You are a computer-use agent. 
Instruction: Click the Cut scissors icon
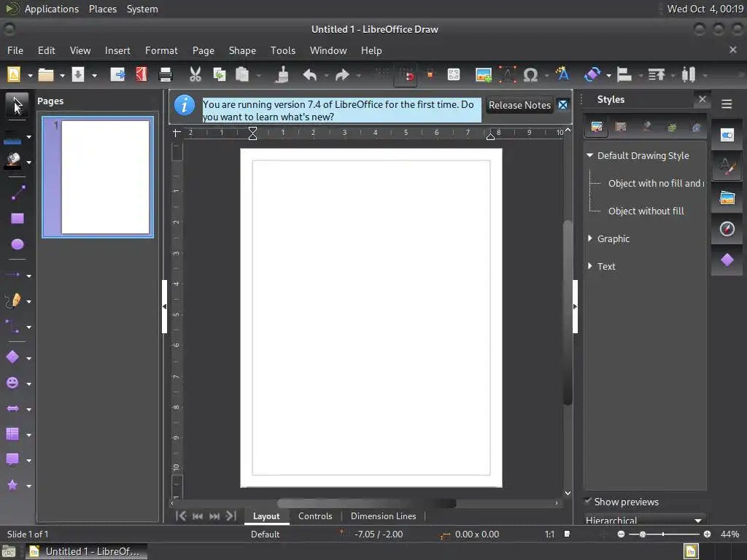pos(196,75)
